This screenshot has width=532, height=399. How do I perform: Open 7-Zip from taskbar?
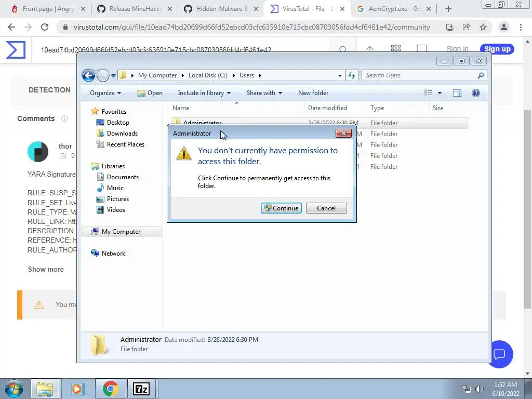pos(141,389)
